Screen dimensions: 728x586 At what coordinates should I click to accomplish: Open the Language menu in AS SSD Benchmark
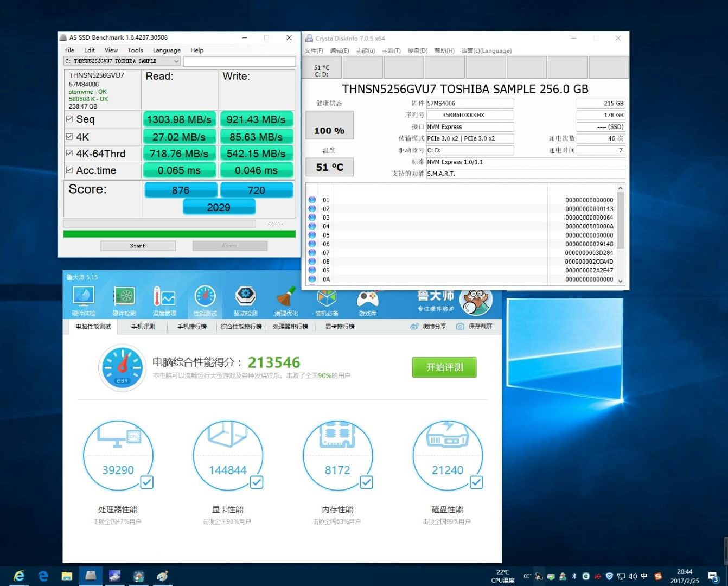click(x=167, y=50)
